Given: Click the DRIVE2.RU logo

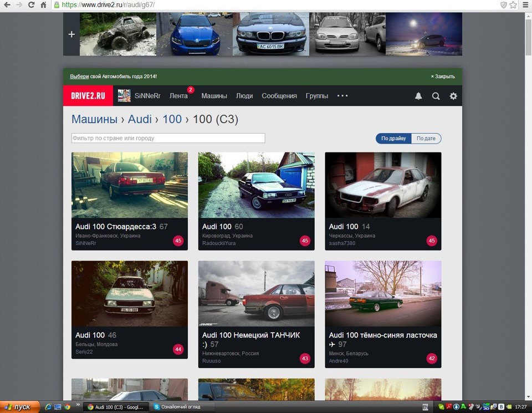Looking at the screenshot, I should (88, 96).
